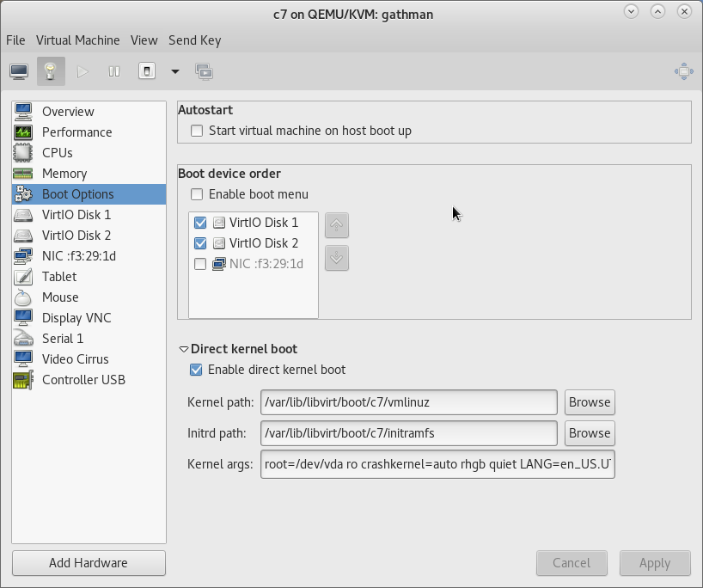Click the lightbulb hardware details toolbar icon

coord(51,71)
